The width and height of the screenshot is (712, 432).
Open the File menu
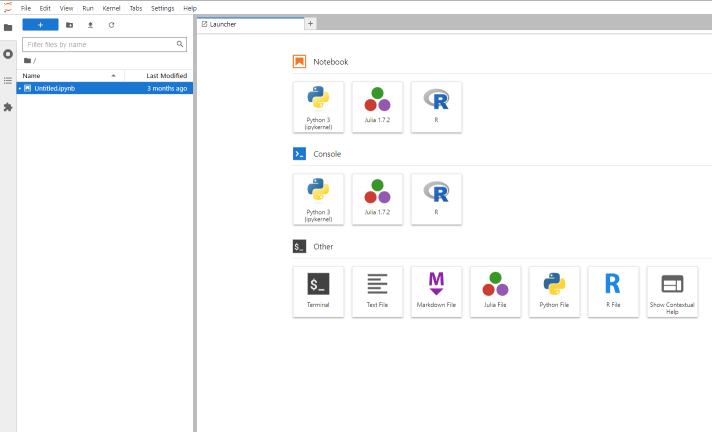[26, 8]
